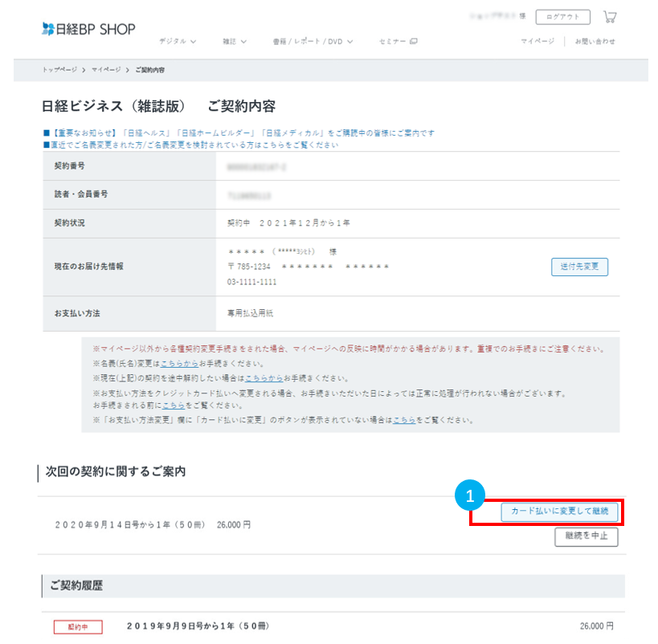658x644 pixels.
Task: Click カード払いに変更して継続 button
Action: click(x=559, y=512)
